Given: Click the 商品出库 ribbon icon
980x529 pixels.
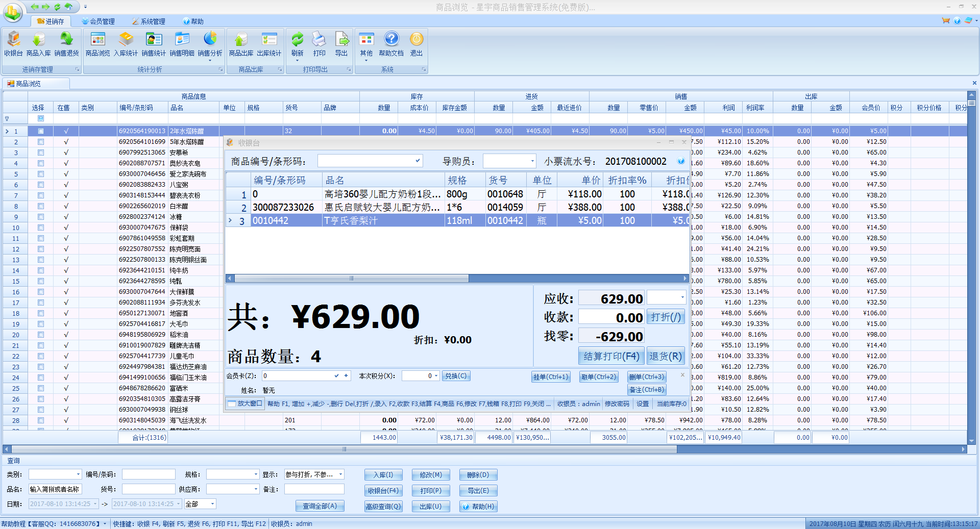Looking at the screenshot, I should pos(241,44).
